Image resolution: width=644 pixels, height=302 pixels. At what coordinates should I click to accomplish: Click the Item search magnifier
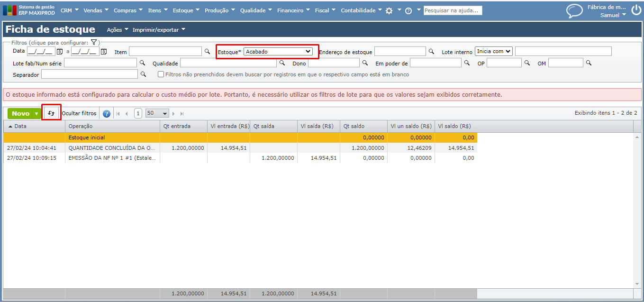(207, 51)
